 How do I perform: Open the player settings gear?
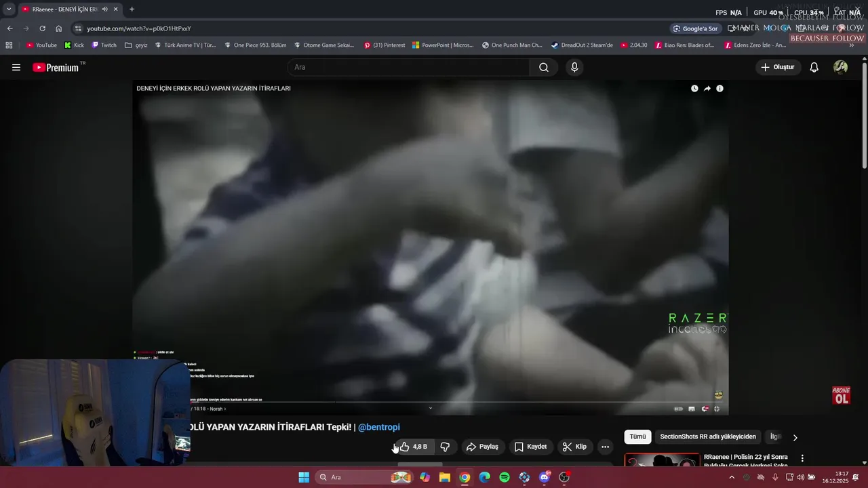pos(705,409)
